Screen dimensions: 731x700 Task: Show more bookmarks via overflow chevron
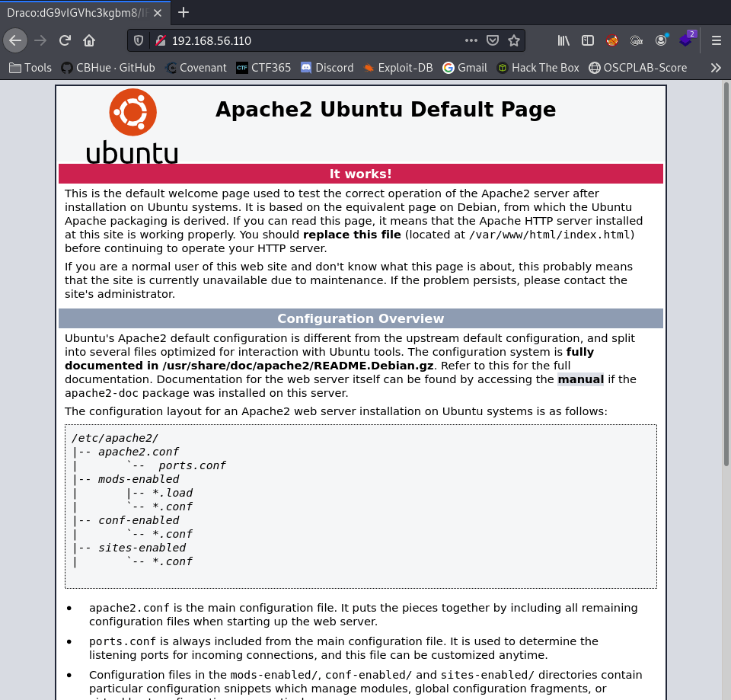[716, 68]
